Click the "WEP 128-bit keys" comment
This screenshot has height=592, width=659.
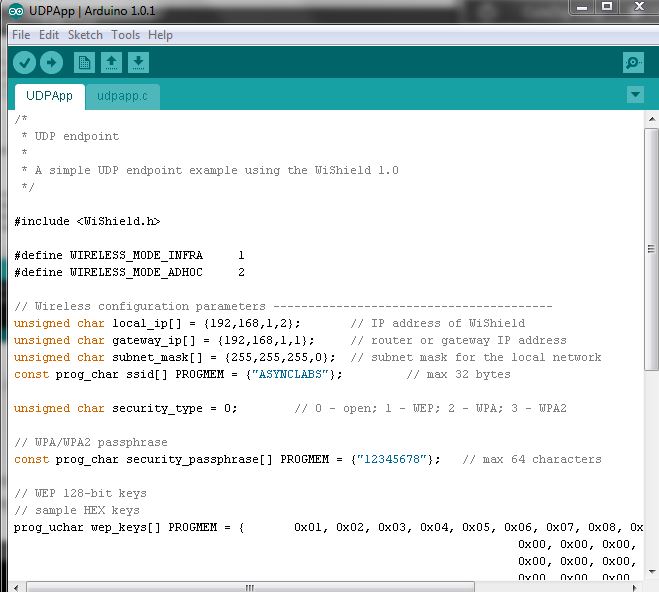coord(80,493)
